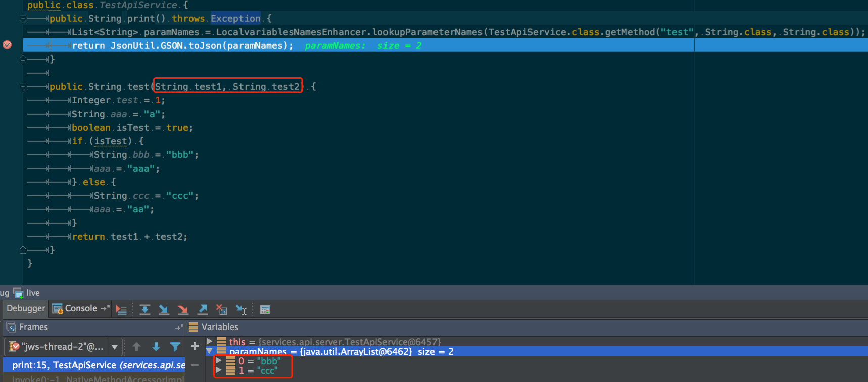The height and width of the screenshot is (382, 868).
Task: Collapse the print method fold marker
Action: coord(23,19)
